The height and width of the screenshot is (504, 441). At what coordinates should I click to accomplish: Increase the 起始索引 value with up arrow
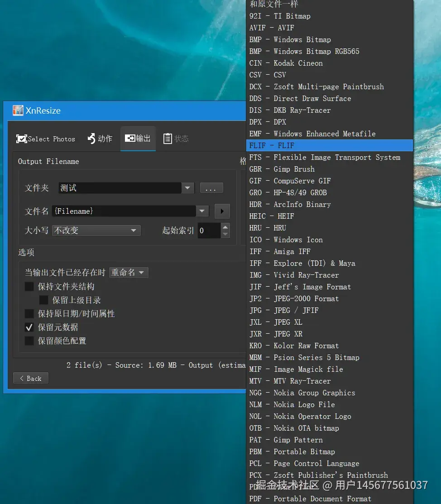click(225, 227)
